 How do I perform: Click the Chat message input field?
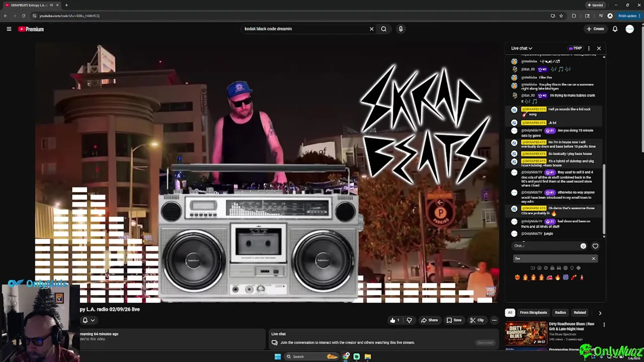coord(545,246)
